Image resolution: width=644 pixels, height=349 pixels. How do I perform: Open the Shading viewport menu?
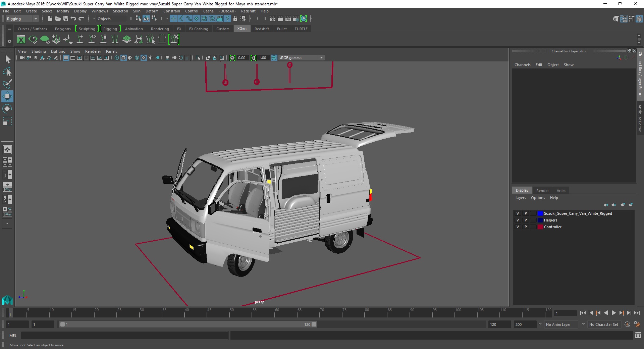pyautogui.click(x=39, y=51)
